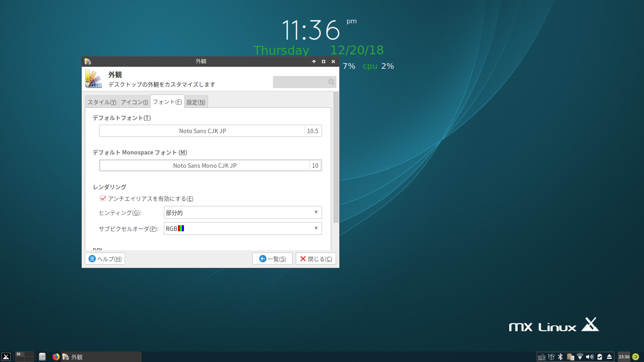Click the eject removable media icon
This screenshot has width=644, height=362.
[609, 357]
